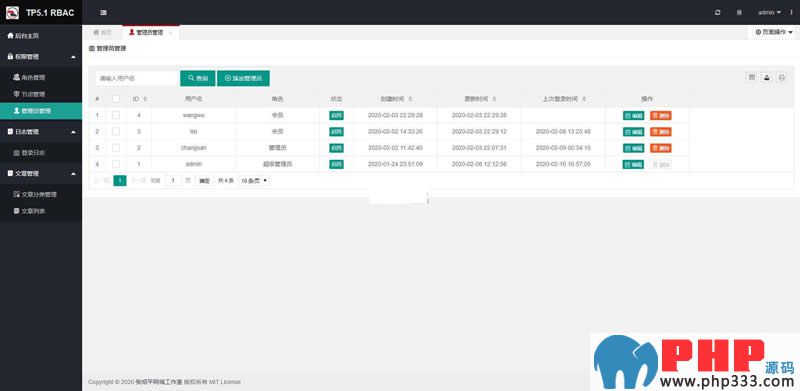Collapse the Article Management (文章管理) group
This screenshot has width=800, height=391.
coord(41,174)
